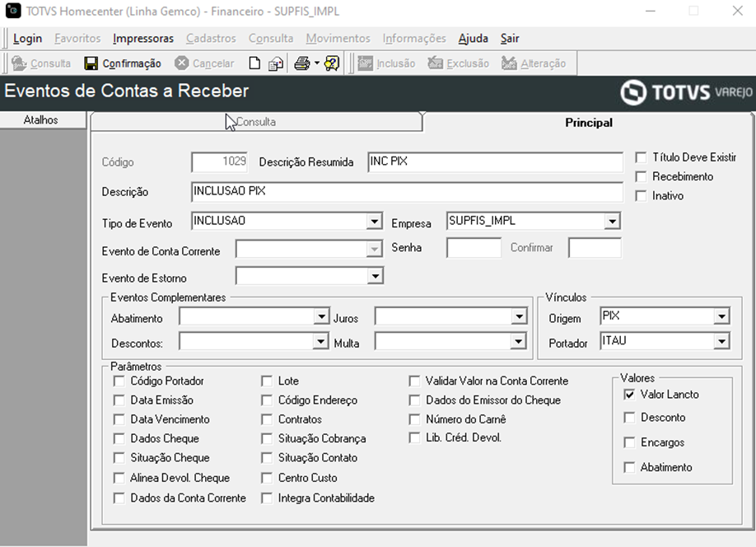Enable the Inativo checkbox

[x=641, y=196]
